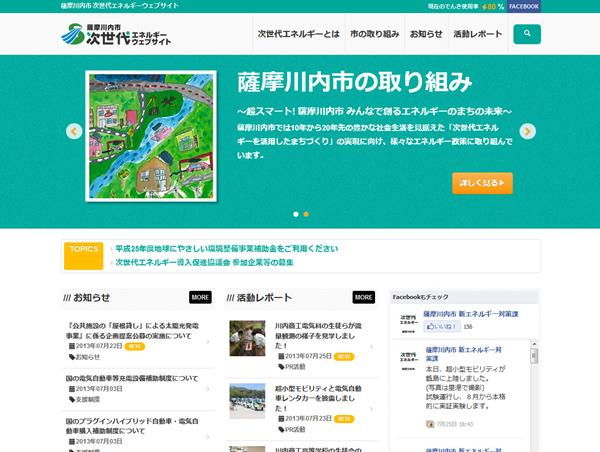This screenshot has width=600, height=452.
Task: Click thumbnail photo of 川内商工 students report
Action: click(x=247, y=338)
